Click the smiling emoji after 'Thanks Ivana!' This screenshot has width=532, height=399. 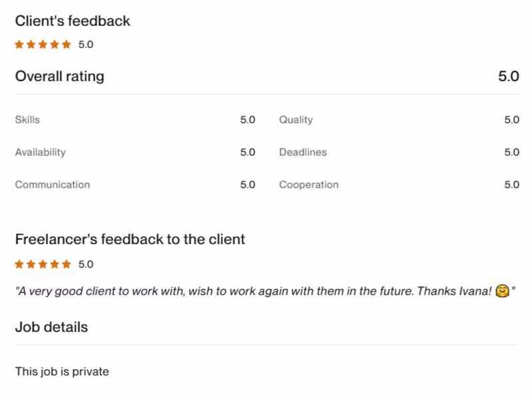[x=503, y=291]
